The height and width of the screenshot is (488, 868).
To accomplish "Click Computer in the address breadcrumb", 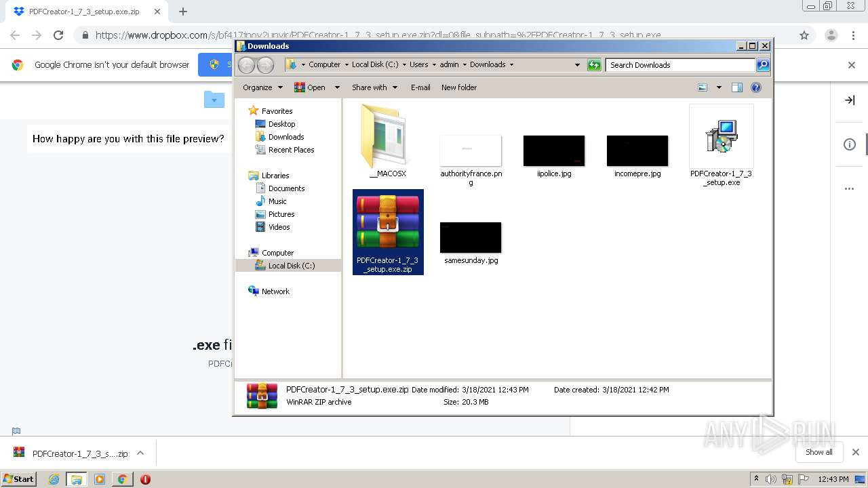I will point(325,65).
